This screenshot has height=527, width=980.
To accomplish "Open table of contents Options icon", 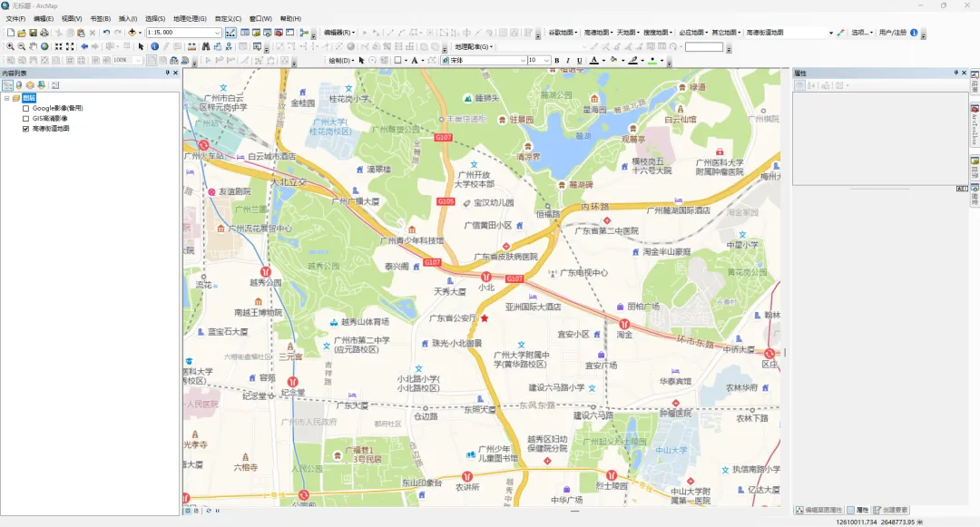I will tap(55, 85).
